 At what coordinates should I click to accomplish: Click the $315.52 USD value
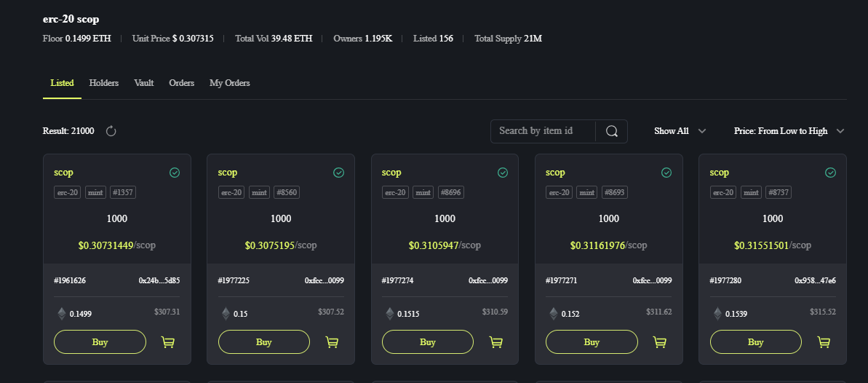click(823, 312)
